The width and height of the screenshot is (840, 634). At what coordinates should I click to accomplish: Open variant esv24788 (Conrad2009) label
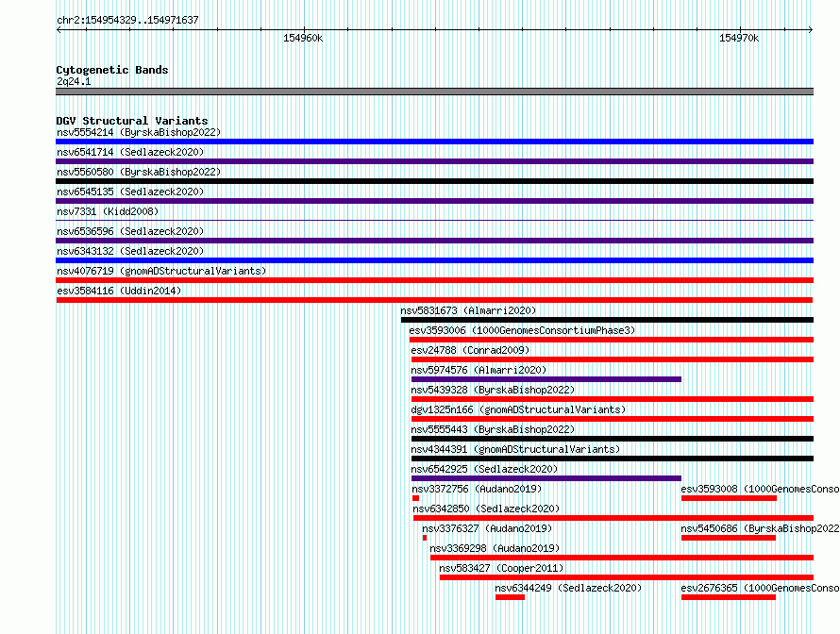coord(470,350)
